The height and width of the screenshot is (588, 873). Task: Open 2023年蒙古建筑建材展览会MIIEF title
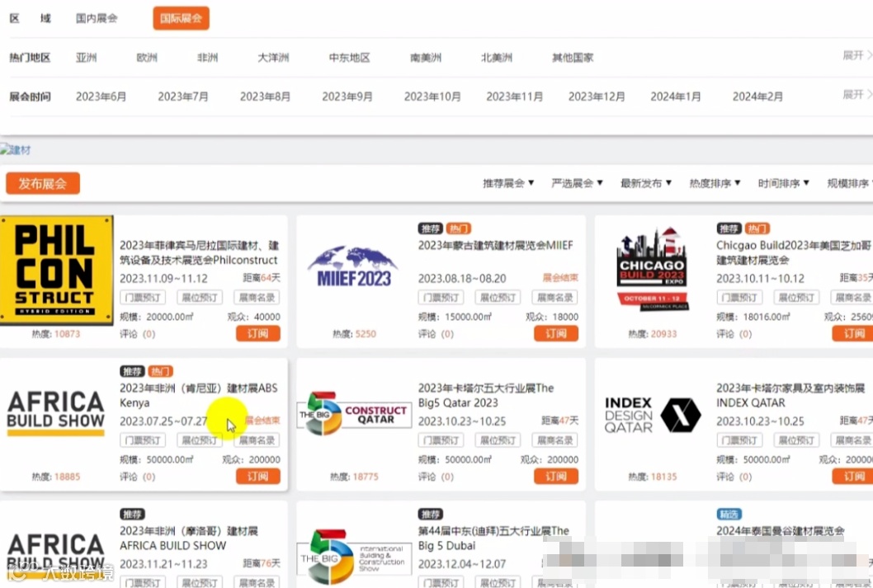pyautogui.click(x=495, y=245)
